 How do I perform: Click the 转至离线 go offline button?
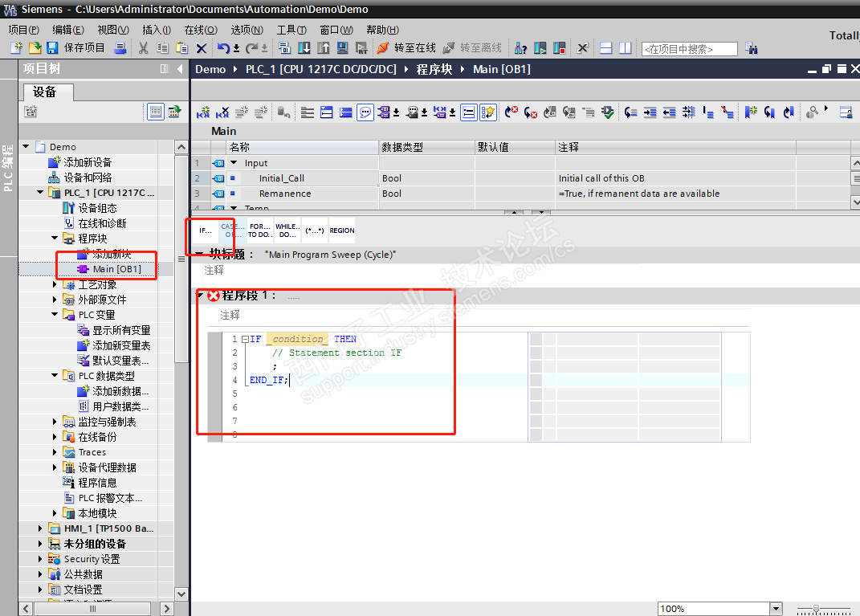(472, 48)
